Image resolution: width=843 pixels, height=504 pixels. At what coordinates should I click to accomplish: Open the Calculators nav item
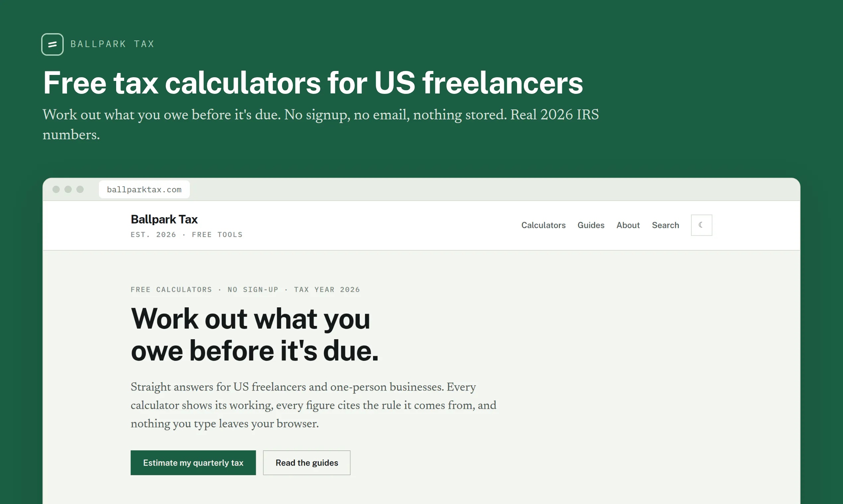pos(543,225)
